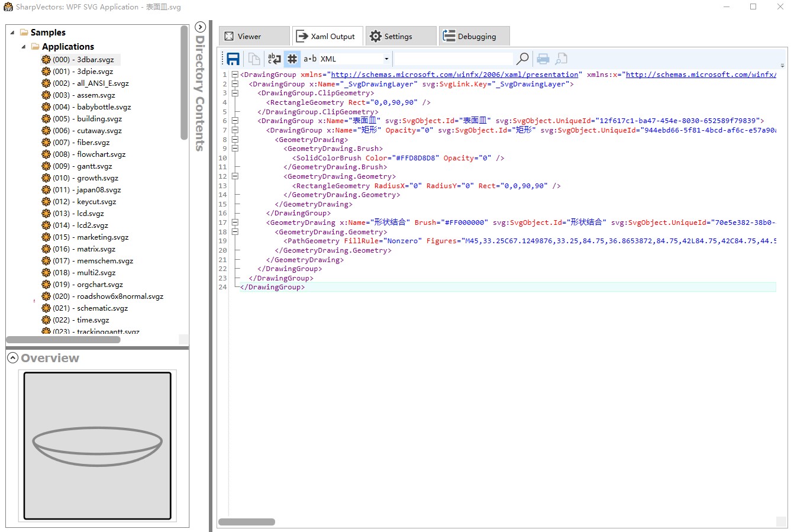Viewport: 794px width, 532px height.
Task: Select lcd.svgz in the file tree
Action: tap(77, 213)
